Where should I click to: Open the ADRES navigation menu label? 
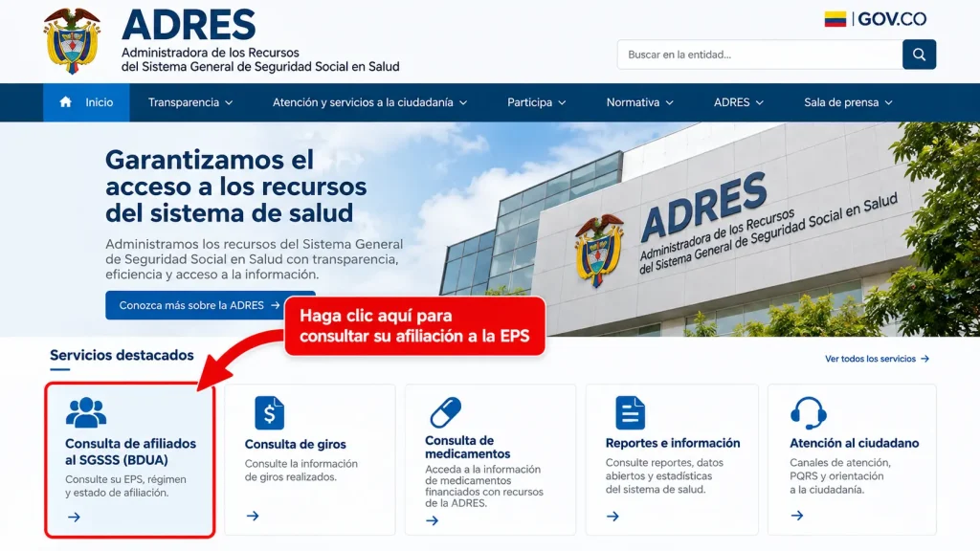coord(731,102)
